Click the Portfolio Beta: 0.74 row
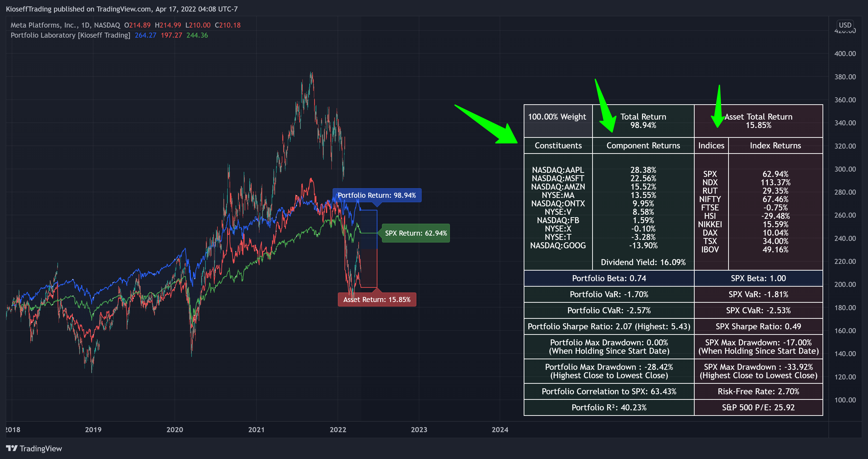Viewport: 868px width, 459px height. [609, 278]
